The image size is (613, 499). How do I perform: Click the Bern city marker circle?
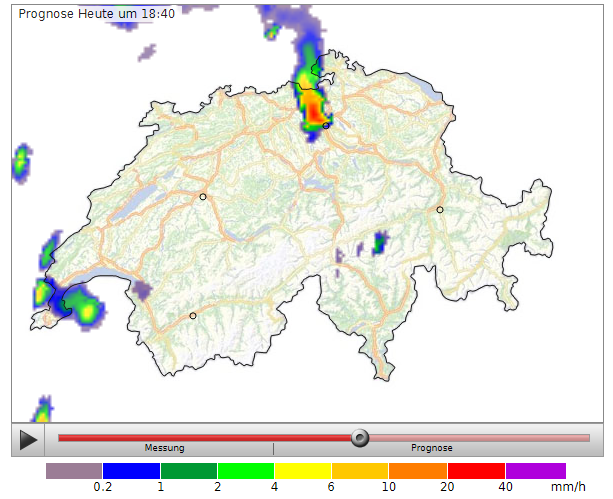[203, 197]
